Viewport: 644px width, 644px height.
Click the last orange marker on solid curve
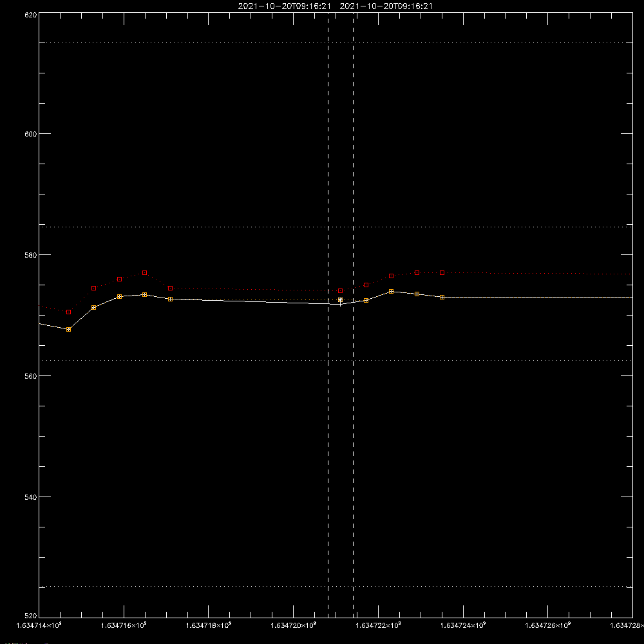pyautogui.click(x=442, y=297)
